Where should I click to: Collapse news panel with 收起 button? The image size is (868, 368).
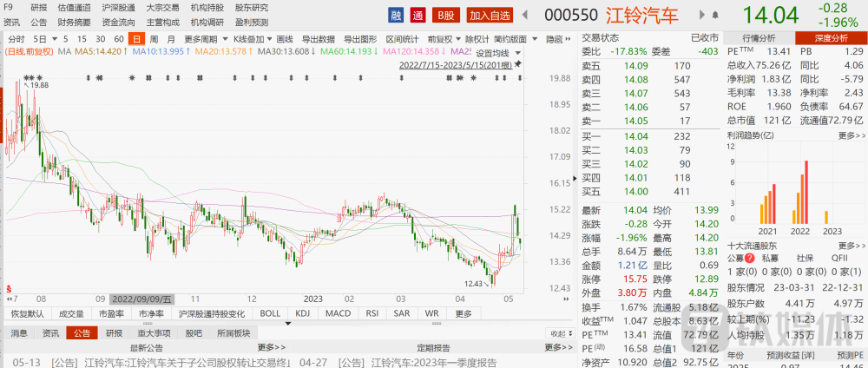[562, 333]
